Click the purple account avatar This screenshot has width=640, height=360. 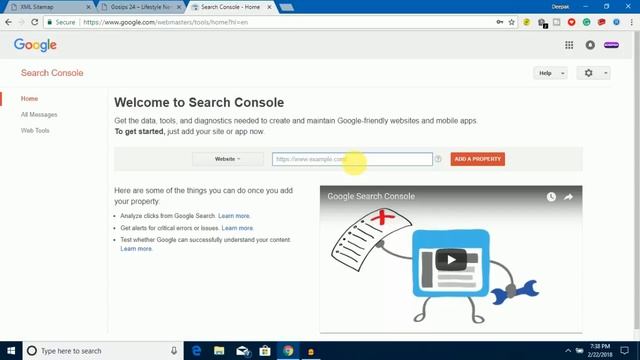(x=611, y=45)
